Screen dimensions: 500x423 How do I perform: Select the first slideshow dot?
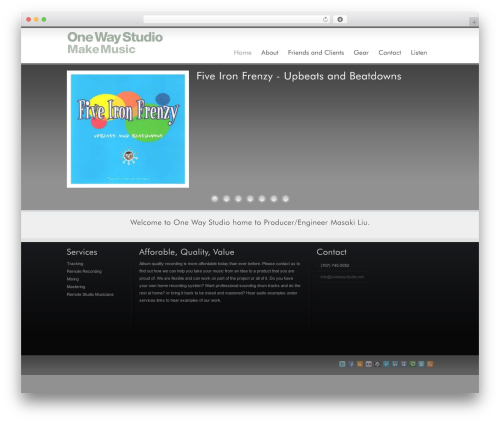215,199
